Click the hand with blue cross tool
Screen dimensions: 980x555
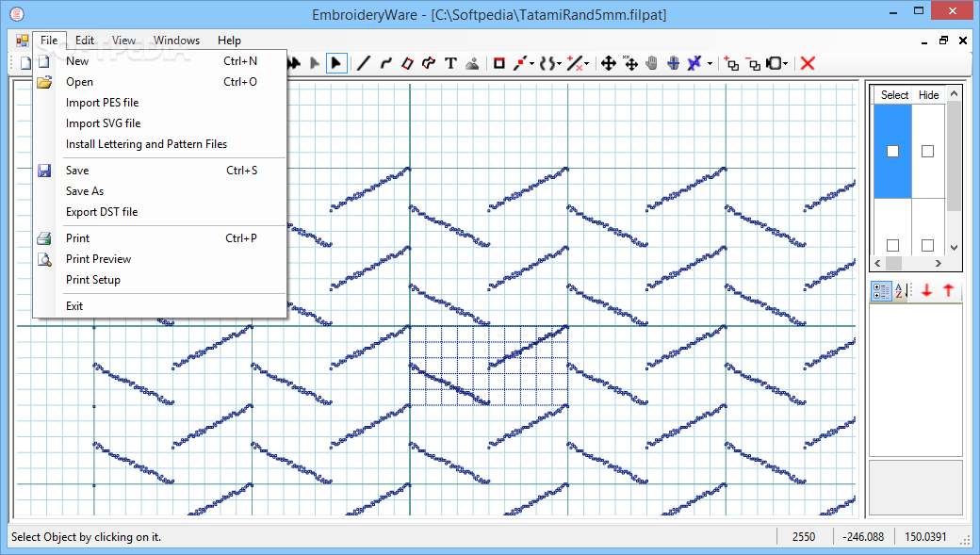(673, 63)
